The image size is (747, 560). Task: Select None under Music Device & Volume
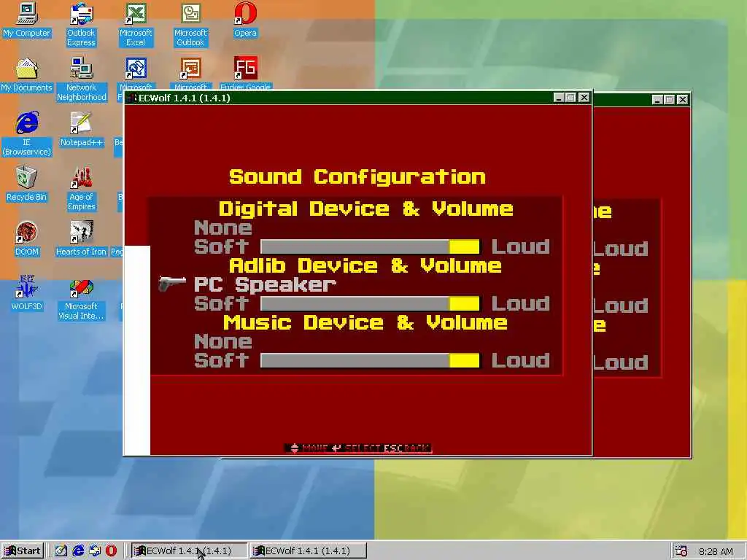(x=223, y=341)
